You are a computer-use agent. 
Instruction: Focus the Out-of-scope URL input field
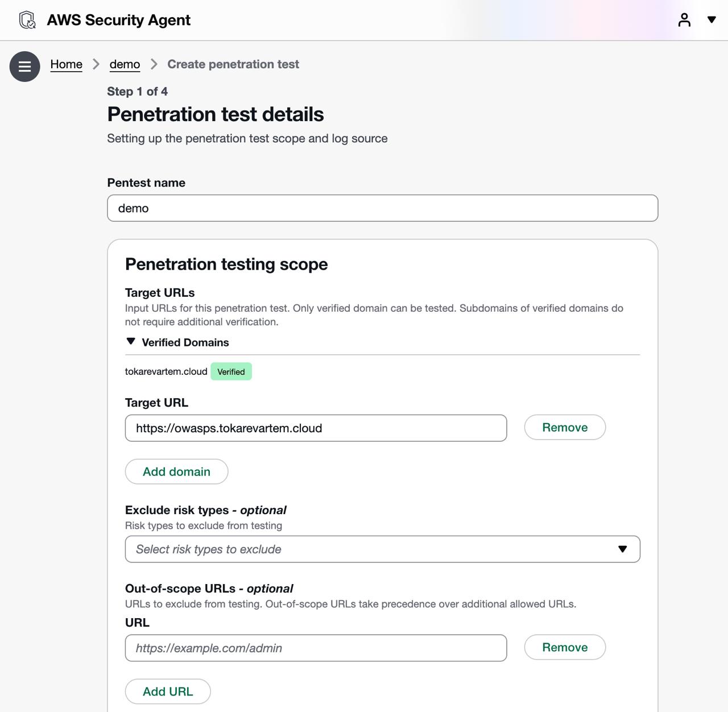[316, 648]
